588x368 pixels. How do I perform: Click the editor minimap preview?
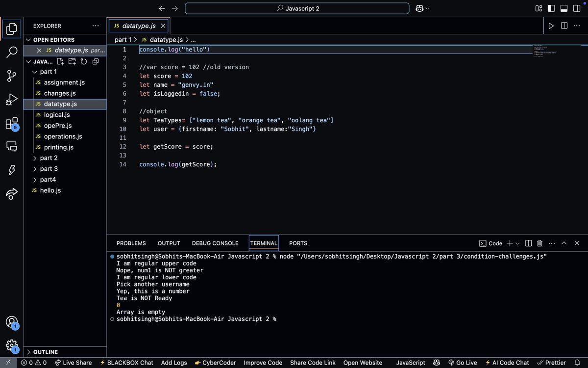click(x=545, y=51)
